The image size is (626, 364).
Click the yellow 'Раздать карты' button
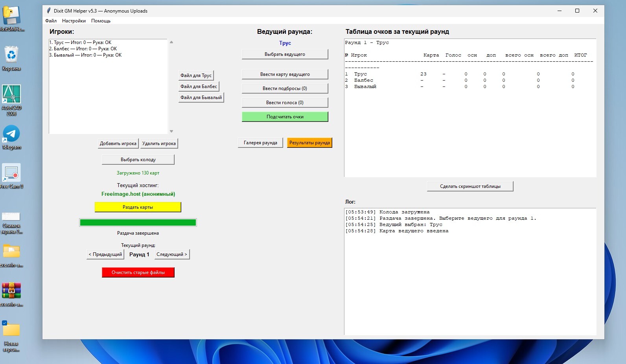(138, 207)
